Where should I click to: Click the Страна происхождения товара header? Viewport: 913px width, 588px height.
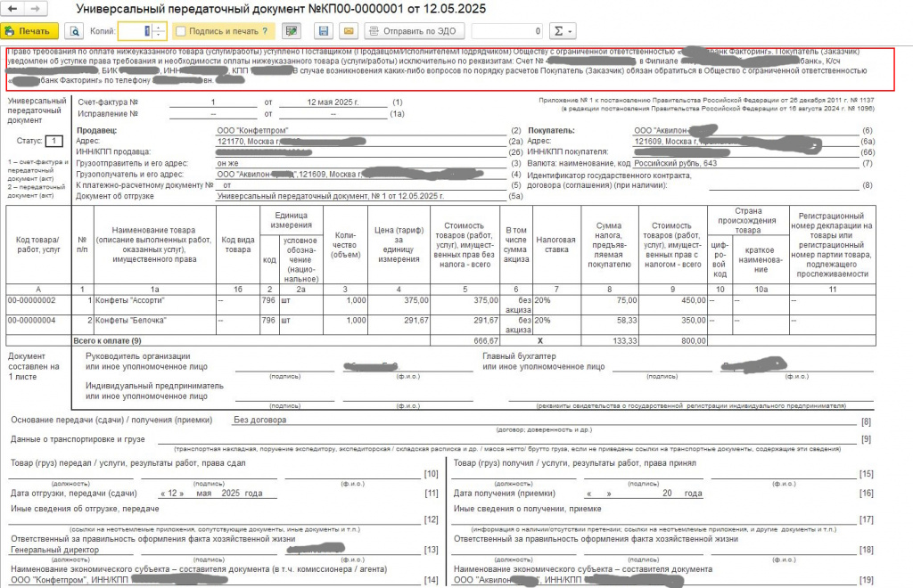748,220
